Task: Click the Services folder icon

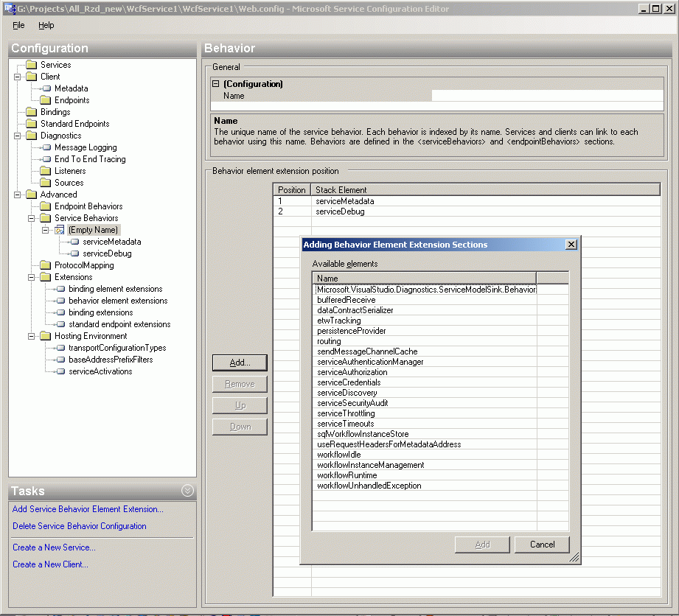Action: 31,65
